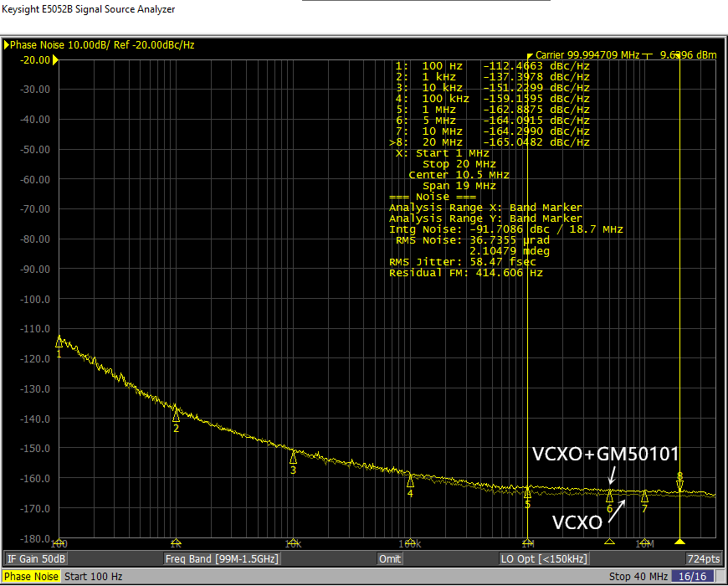Click the filled yellow band marker on bottom axis
The height and width of the screenshot is (586, 728).
[679, 542]
